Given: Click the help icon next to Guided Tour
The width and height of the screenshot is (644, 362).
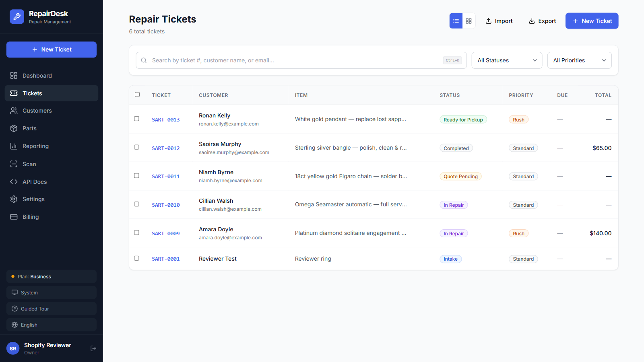Looking at the screenshot, I should point(14,309).
